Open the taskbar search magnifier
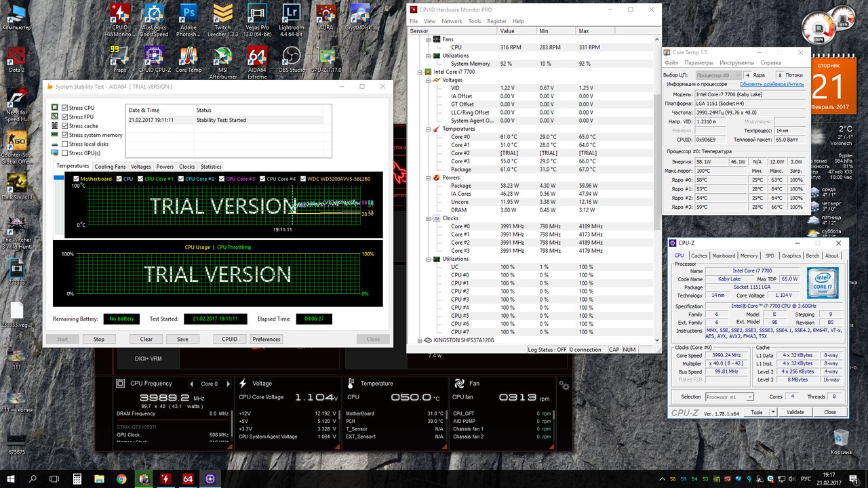This screenshot has width=868, height=488. pos(33,479)
